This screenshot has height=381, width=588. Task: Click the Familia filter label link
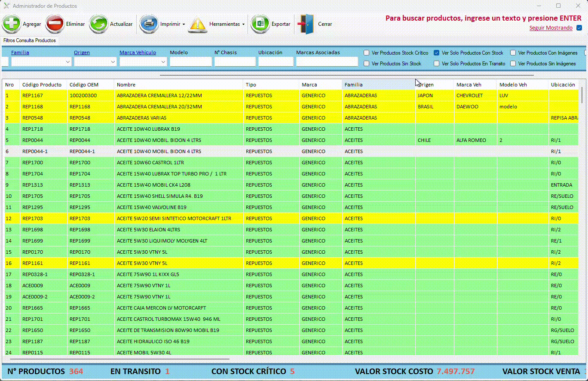coord(20,52)
